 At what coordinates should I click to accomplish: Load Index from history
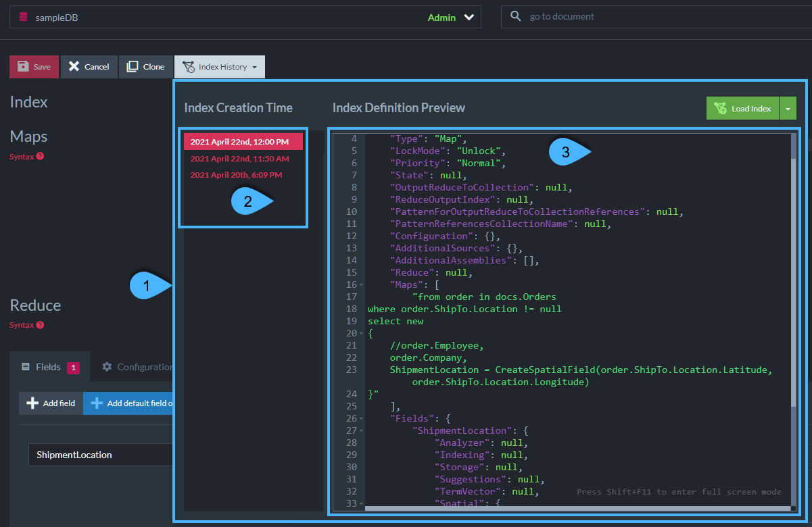point(742,108)
